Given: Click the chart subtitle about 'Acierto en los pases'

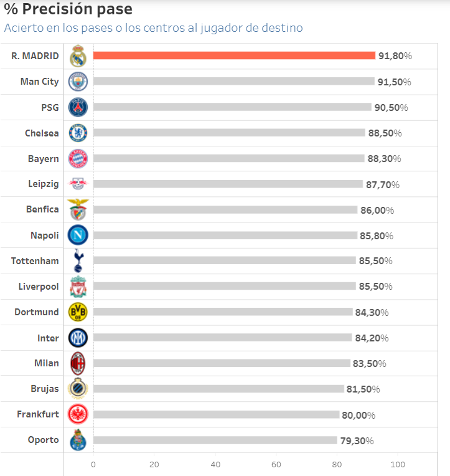Looking at the screenshot, I should click(x=154, y=28).
